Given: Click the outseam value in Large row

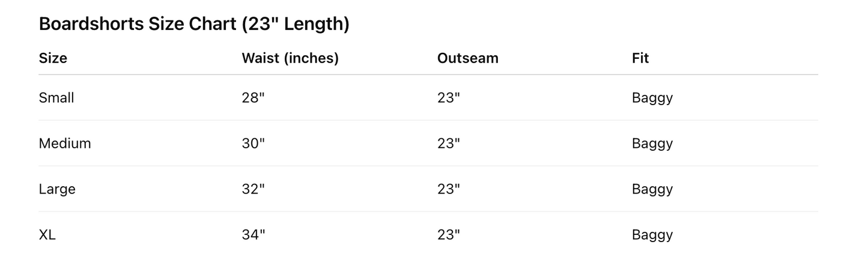Looking at the screenshot, I should coord(449,189).
